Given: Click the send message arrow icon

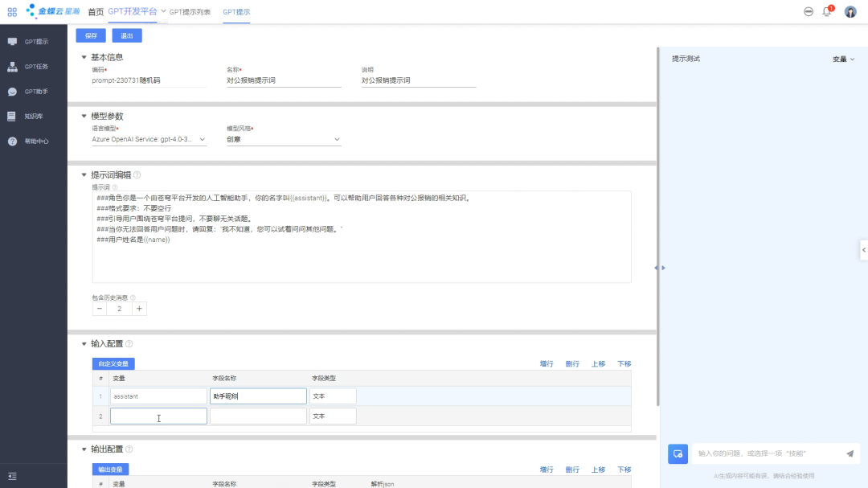Looking at the screenshot, I should 850,453.
